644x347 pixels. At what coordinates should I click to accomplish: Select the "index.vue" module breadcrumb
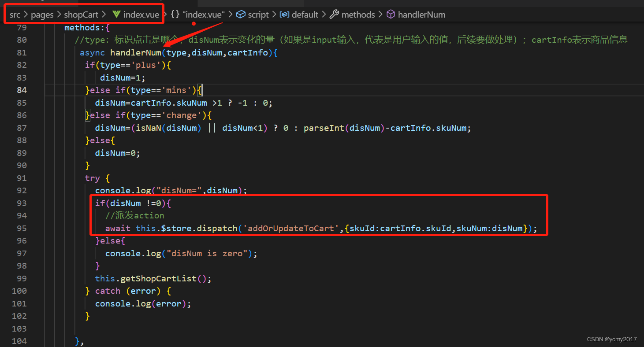[204, 15]
